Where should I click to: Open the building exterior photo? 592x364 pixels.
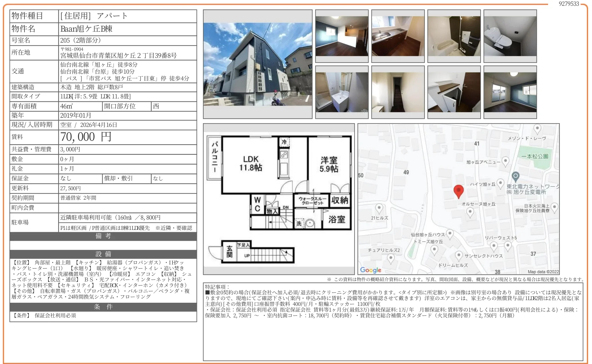click(x=257, y=64)
